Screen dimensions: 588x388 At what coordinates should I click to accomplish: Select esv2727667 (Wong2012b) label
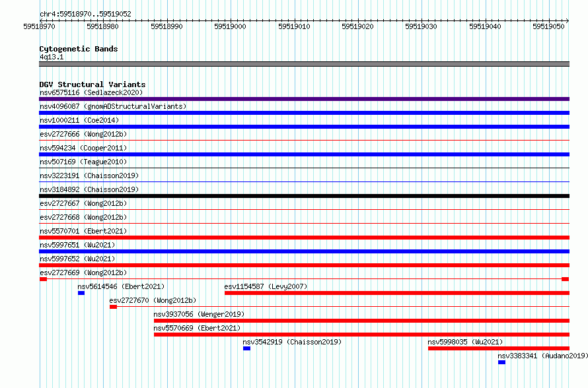tap(83, 203)
